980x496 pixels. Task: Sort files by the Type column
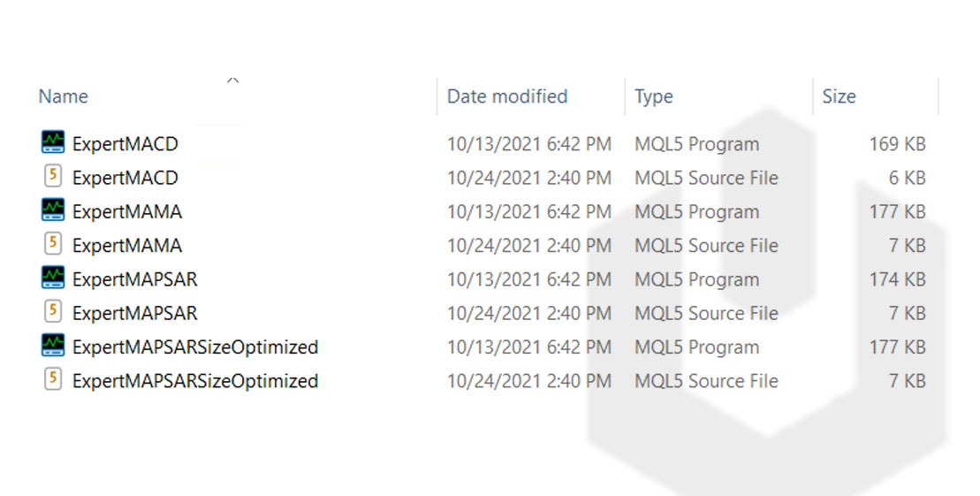click(654, 96)
